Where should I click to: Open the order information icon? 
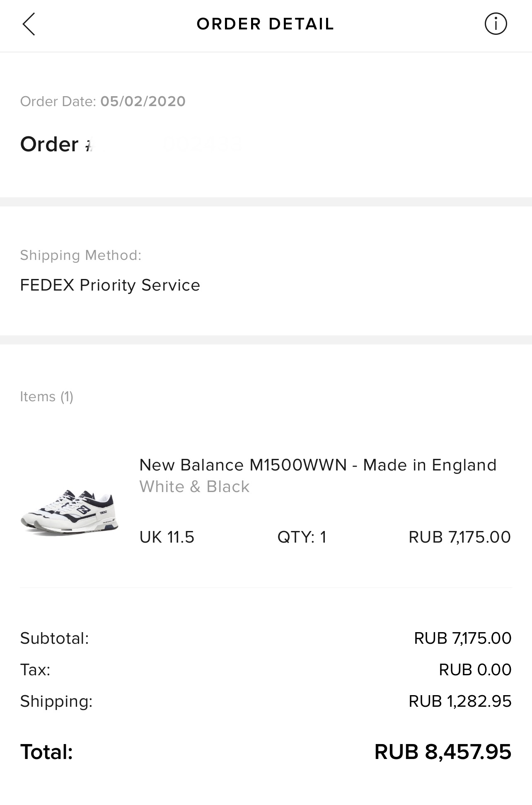point(496,24)
